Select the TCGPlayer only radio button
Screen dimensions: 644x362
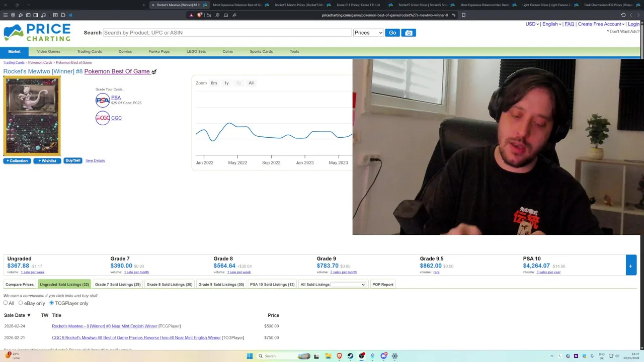click(51, 303)
